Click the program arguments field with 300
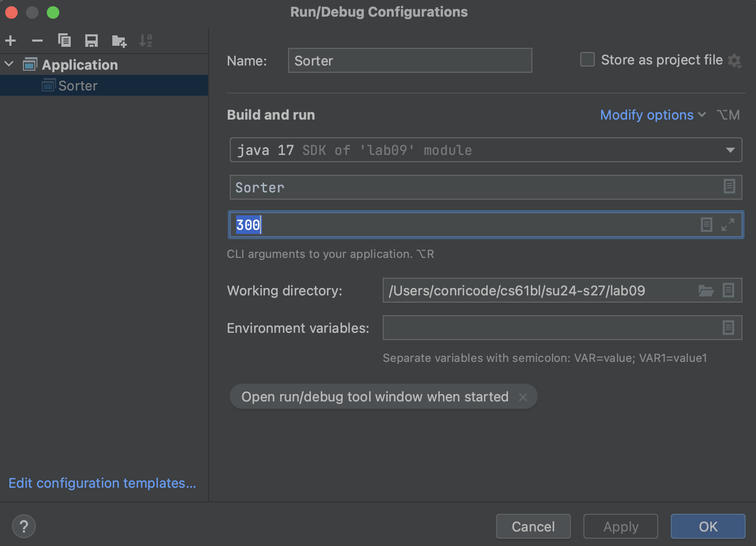756x546 pixels. [486, 225]
